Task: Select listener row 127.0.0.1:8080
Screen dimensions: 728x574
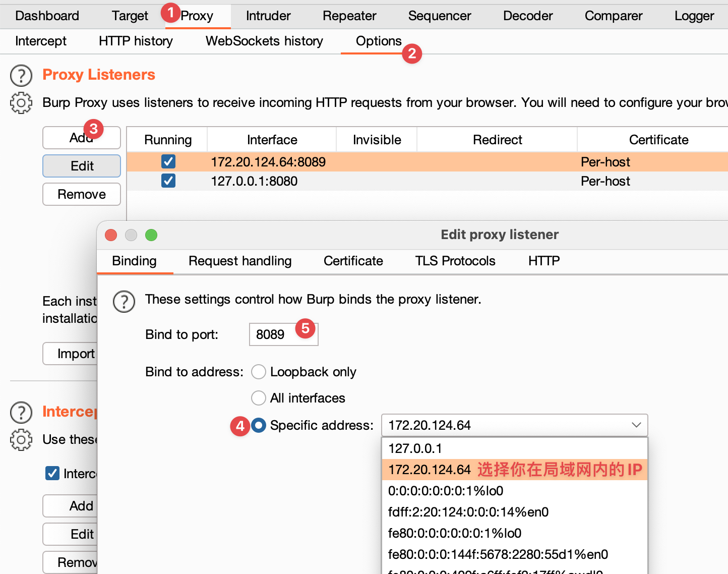Action: coord(428,181)
